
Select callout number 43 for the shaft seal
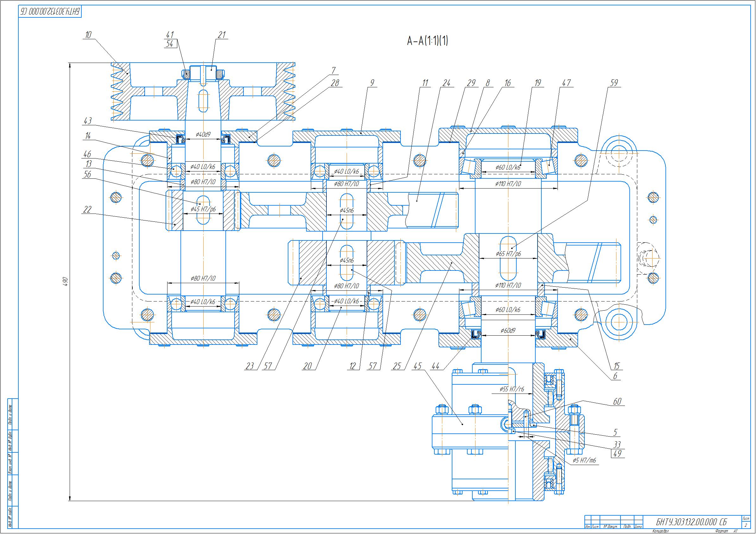pyautogui.click(x=87, y=121)
